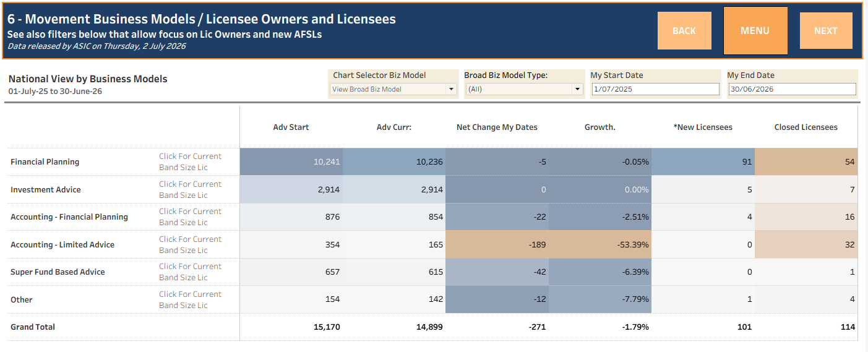Click the 16 closed licensees cell
This screenshot has height=352, width=868.
point(806,217)
